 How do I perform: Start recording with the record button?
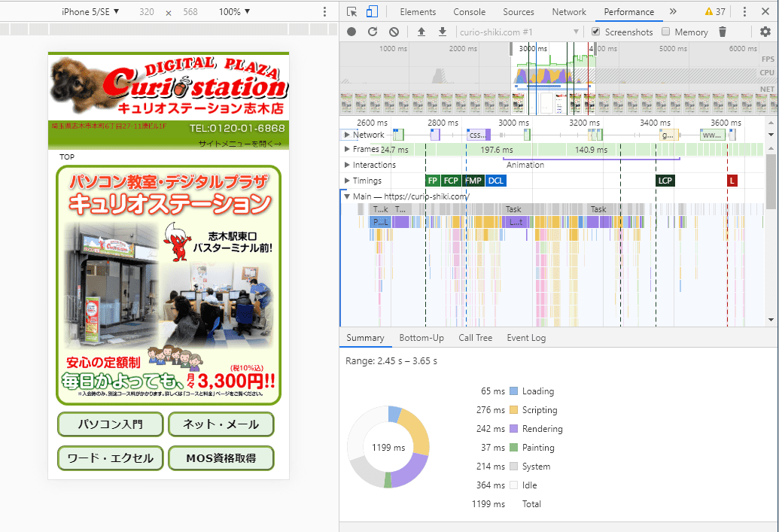351,32
